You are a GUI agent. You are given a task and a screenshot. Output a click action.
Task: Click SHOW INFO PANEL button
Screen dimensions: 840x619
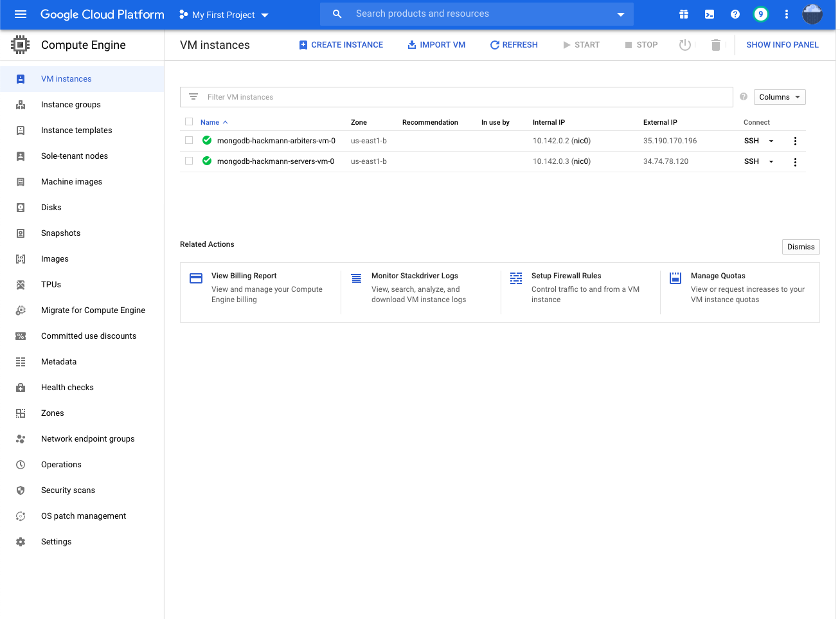tap(782, 45)
